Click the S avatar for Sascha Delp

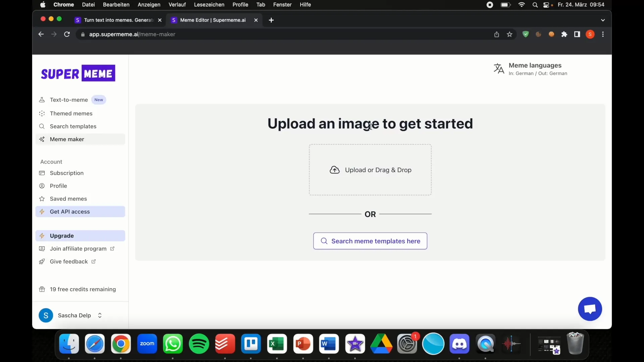point(46,315)
